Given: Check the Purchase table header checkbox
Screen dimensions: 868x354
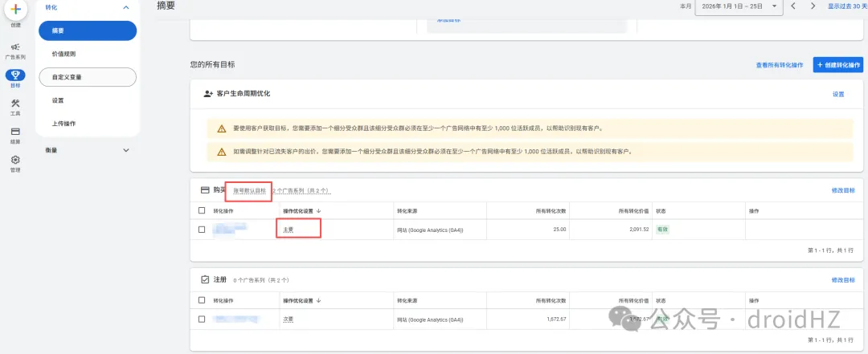Looking at the screenshot, I should pos(202,210).
